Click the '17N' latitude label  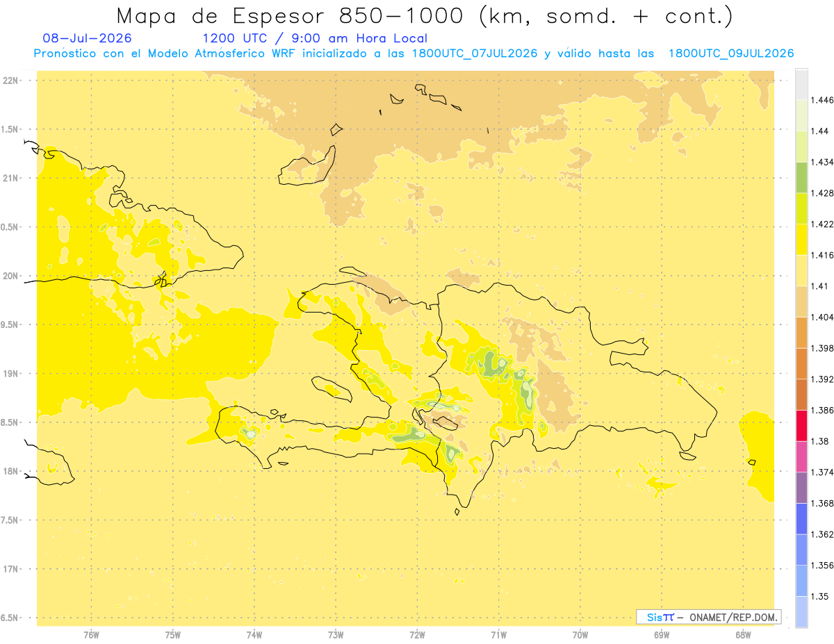pyautogui.click(x=10, y=569)
